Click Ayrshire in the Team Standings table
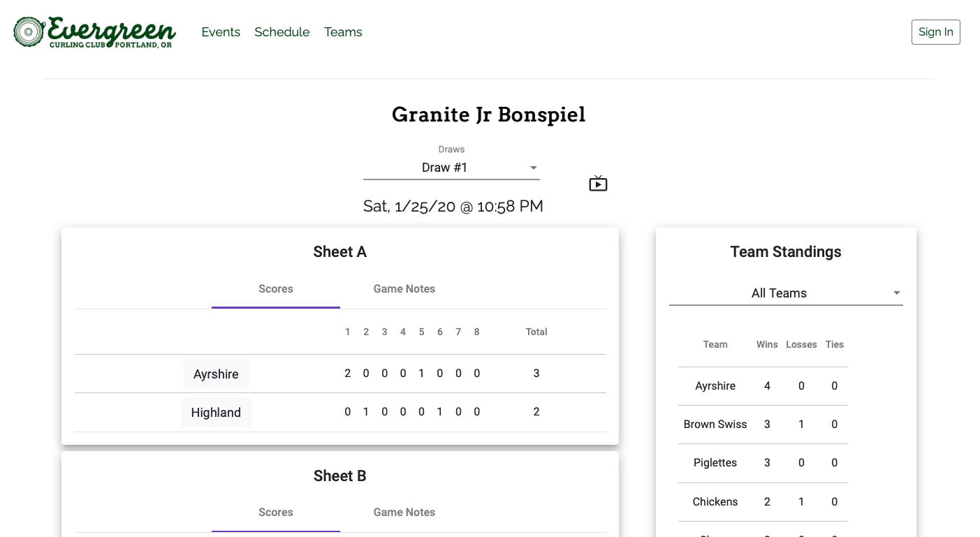This screenshot has height=537, width=980. (x=715, y=386)
